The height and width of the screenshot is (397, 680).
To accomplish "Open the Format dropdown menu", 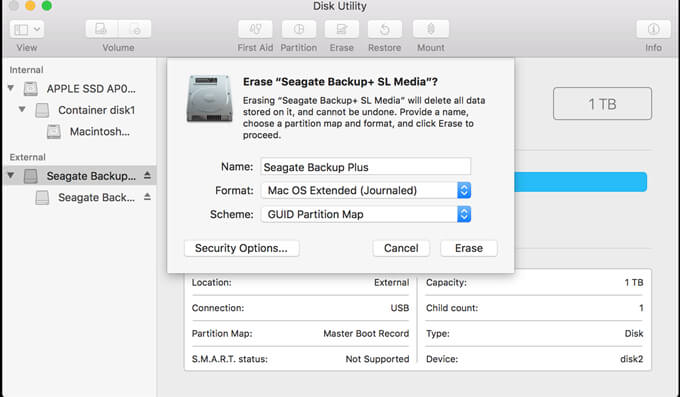I will pos(366,190).
